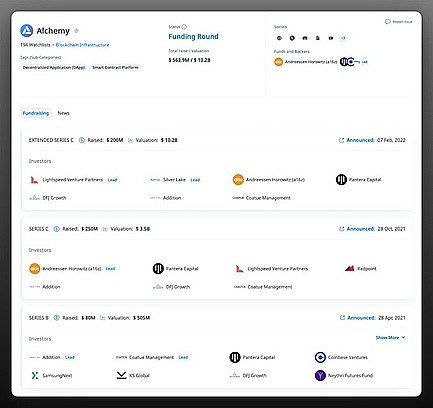The image size is (433, 408).
Task: Show the additional socials badge
Action: pos(343,38)
